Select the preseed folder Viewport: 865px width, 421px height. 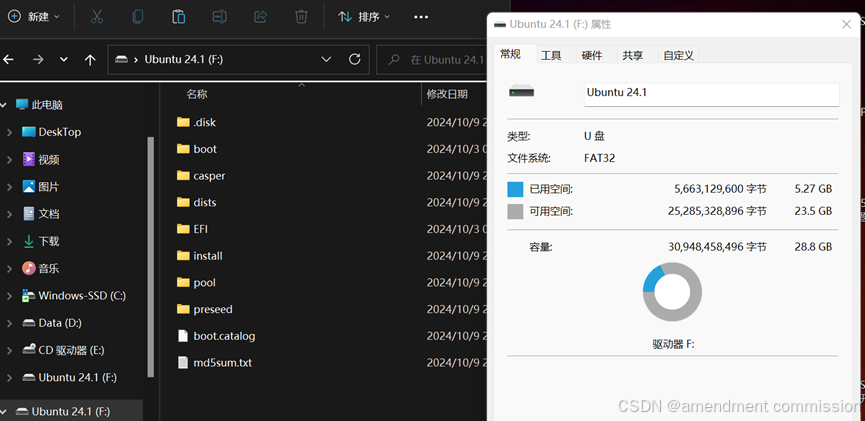(x=204, y=310)
